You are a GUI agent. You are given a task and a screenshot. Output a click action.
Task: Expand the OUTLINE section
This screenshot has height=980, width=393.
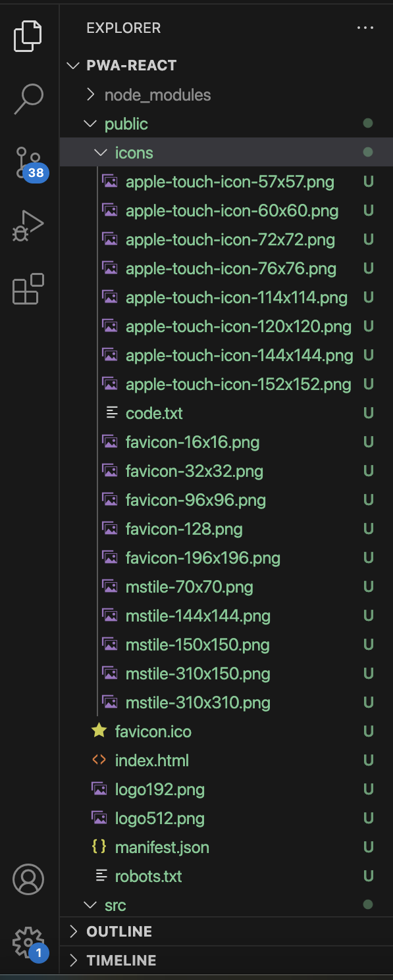(x=111, y=931)
